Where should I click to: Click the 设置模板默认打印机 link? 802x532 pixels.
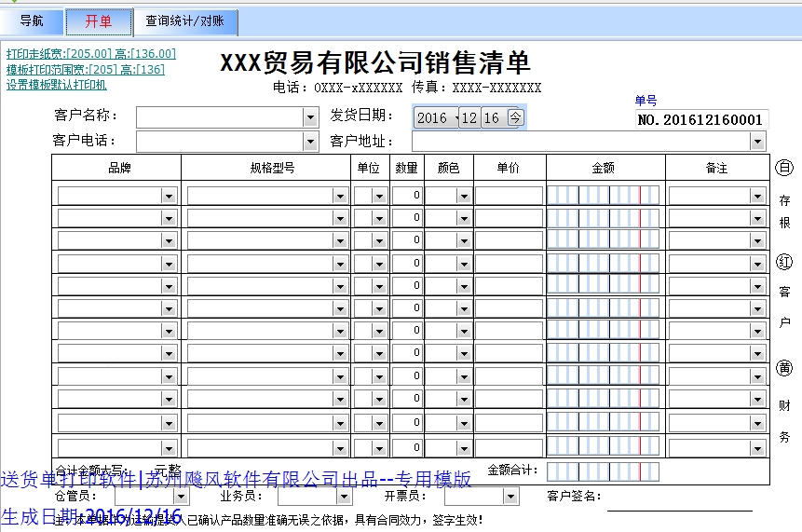coord(56,85)
